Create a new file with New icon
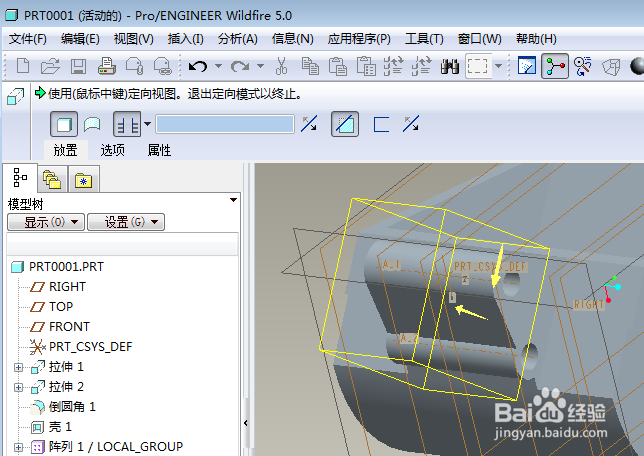The height and width of the screenshot is (456, 644). pos(23,66)
